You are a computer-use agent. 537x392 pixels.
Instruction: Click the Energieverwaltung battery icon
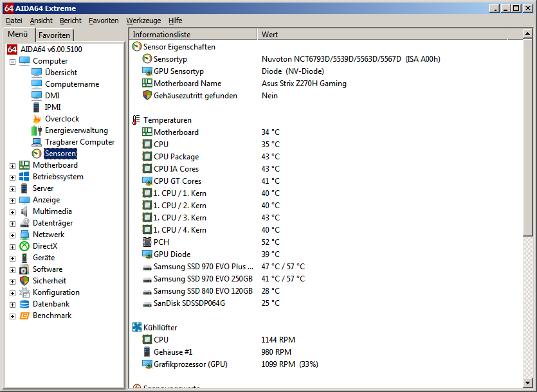37,130
